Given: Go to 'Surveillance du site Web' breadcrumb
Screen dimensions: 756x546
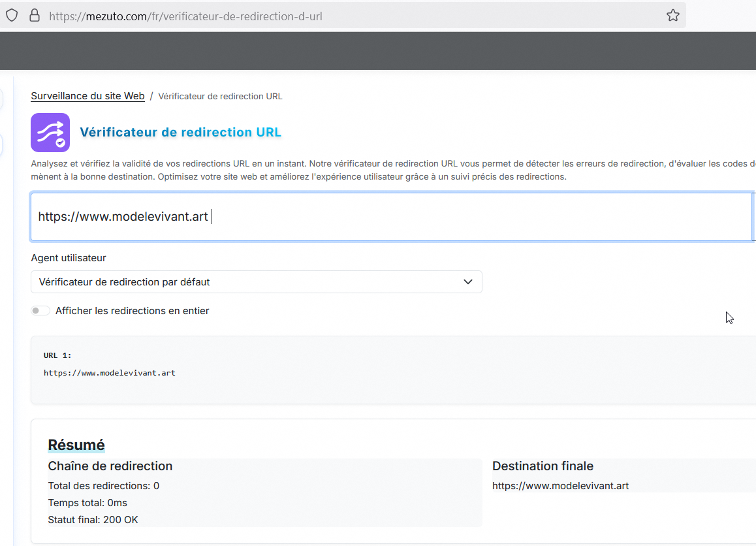Looking at the screenshot, I should [87, 96].
